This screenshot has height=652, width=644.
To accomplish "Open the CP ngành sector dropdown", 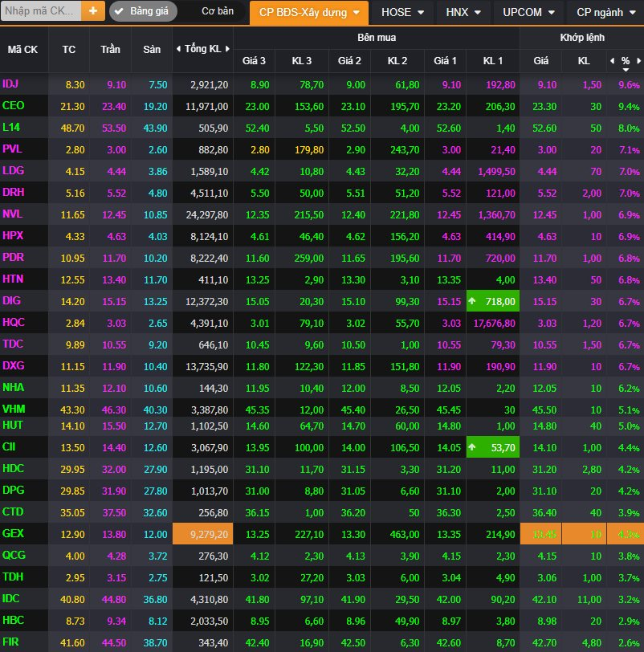I will click(605, 12).
